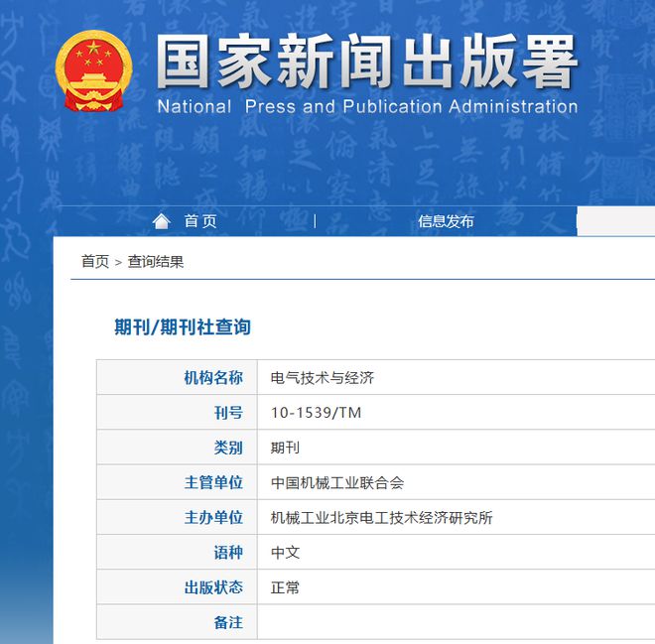This screenshot has height=644, width=655.
Task: Select the 中文 language value
Action: [285, 553]
